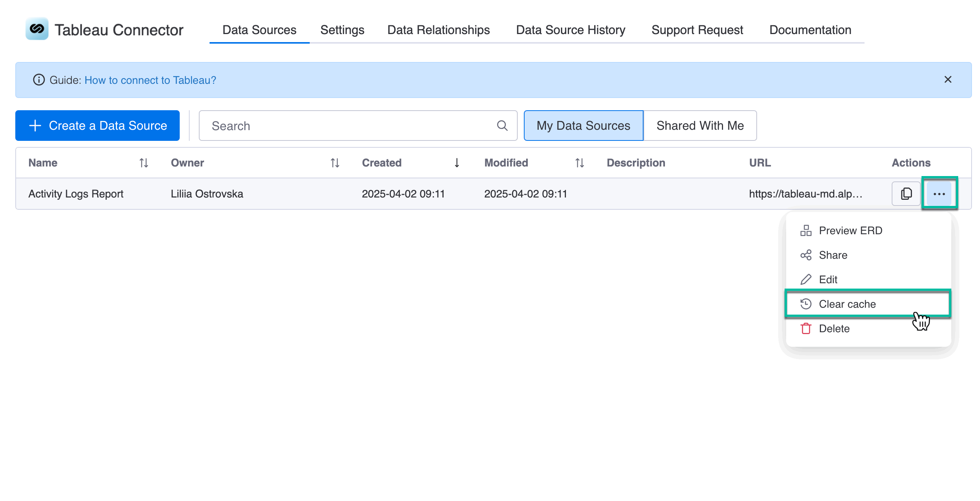Click the Tableau Connector title text
This screenshot has height=501, width=980.
click(119, 30)
